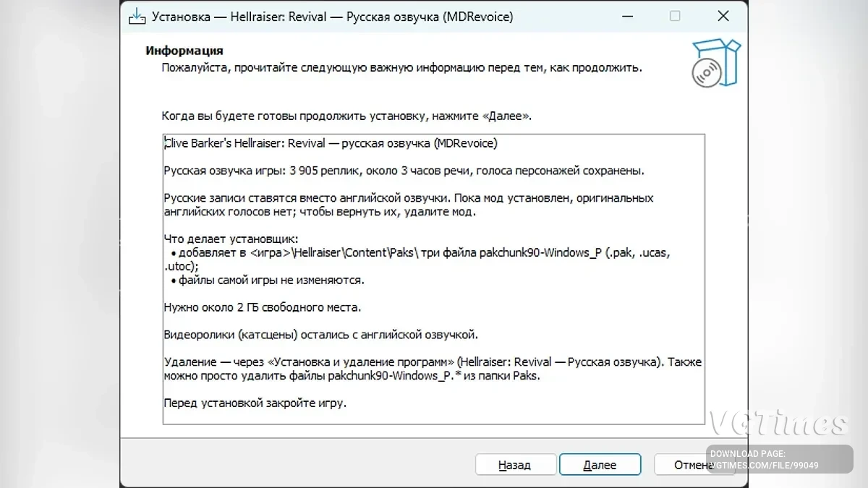Click the line mentioning «3 905 реплик»
The width and height of the screenshot is (868, 488).
404,171
